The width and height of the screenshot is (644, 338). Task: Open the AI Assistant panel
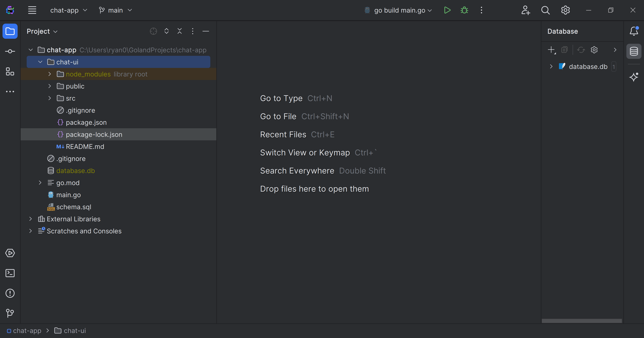[634, 77]
